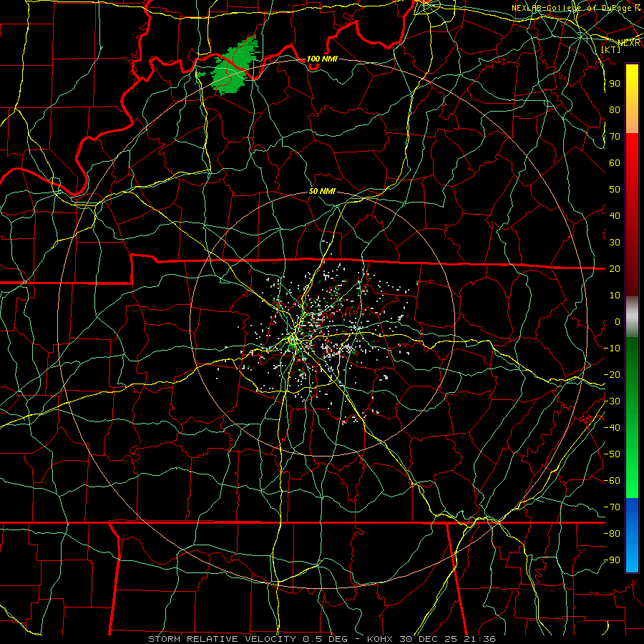Click the -20 value on velocity scale

coord(613,374)
